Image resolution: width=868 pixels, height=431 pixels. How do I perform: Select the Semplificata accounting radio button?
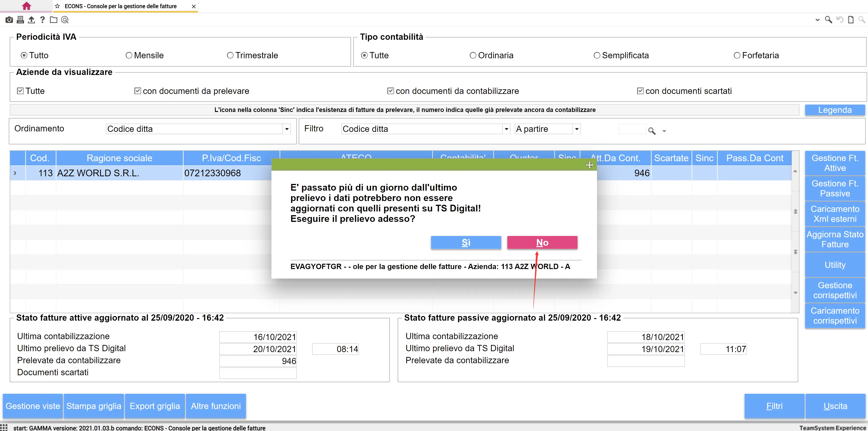[597, 55]
